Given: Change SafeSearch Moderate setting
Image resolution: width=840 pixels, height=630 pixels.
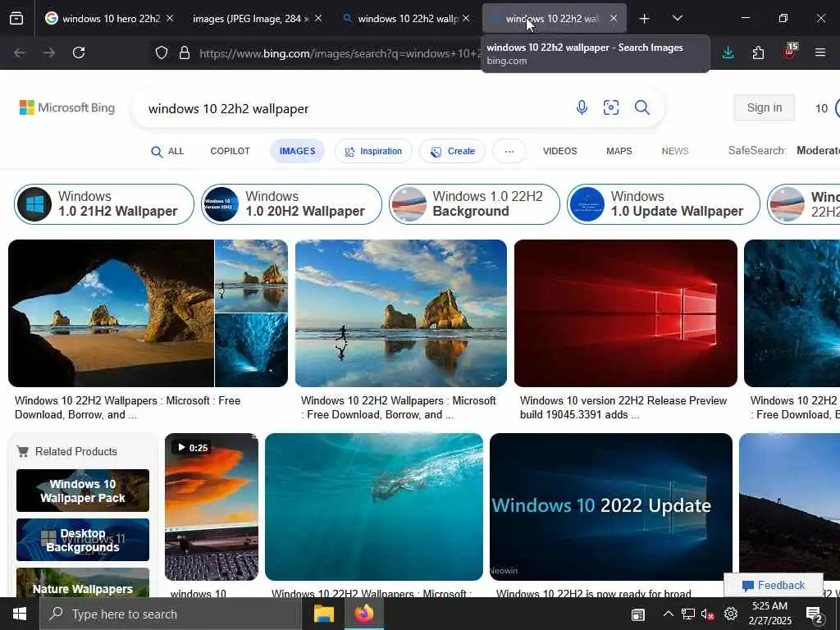Looking at the screenshot, I should pyautogui.click(x=818, y=151).
